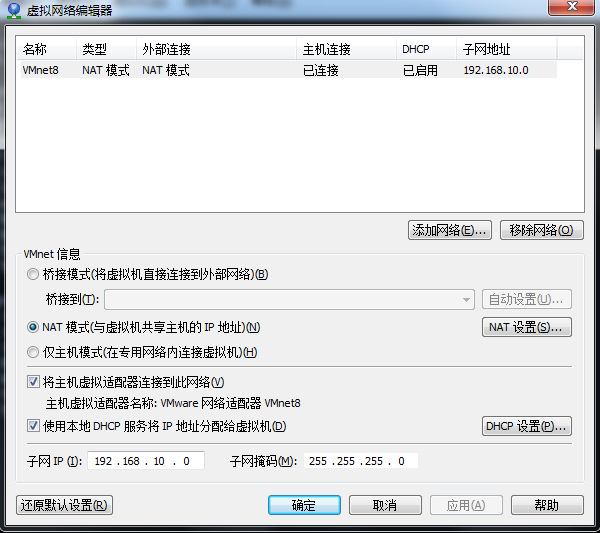Click 还原默认设置(R) button
This screenshot has width=600, height=533.
pyautogui.click(x=64, y=505)
